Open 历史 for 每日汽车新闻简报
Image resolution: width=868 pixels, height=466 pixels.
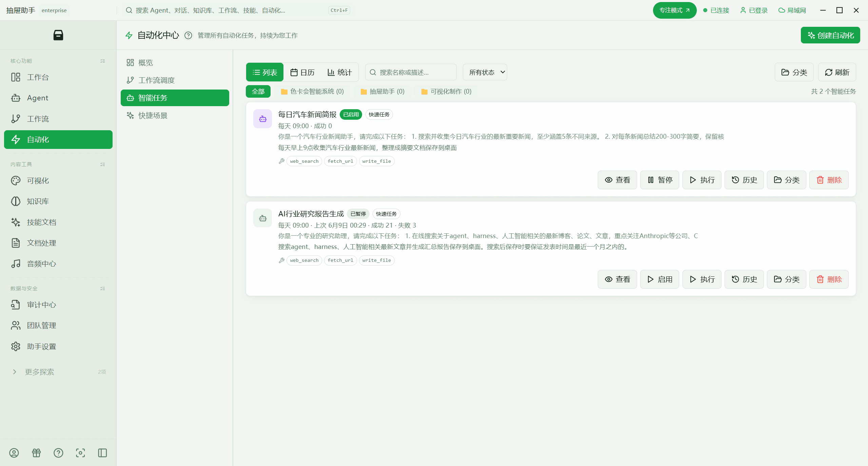tap(744, 180)
